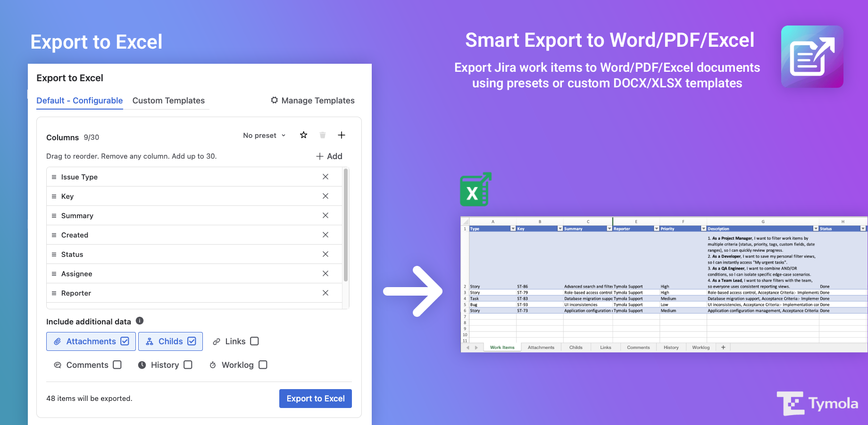The image size is (868, 425).
Task: Check the Worklog box
Action: tap(263, 365)
